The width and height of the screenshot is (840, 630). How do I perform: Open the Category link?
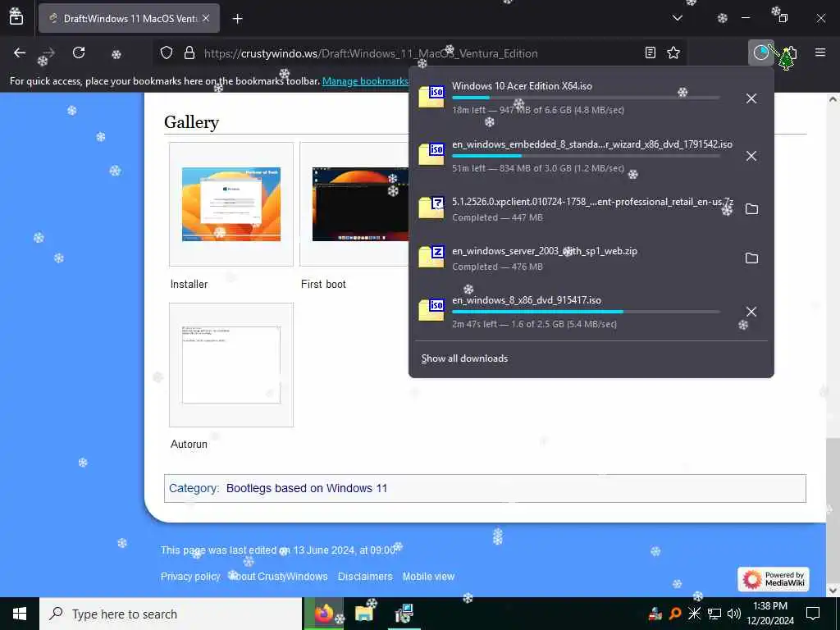click(194, 488)
